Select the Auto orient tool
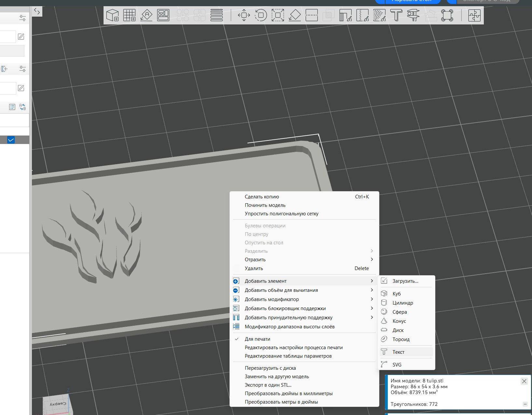 147,15
